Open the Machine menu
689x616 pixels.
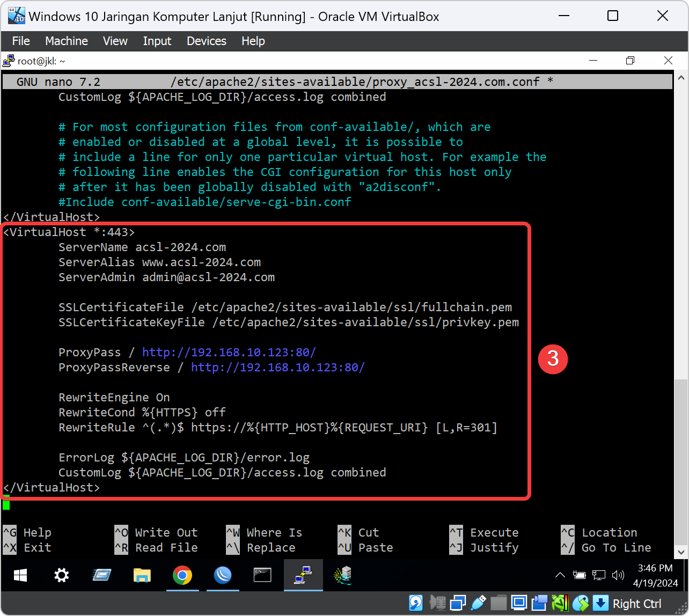pyautogui.click(x=67, y=41)
